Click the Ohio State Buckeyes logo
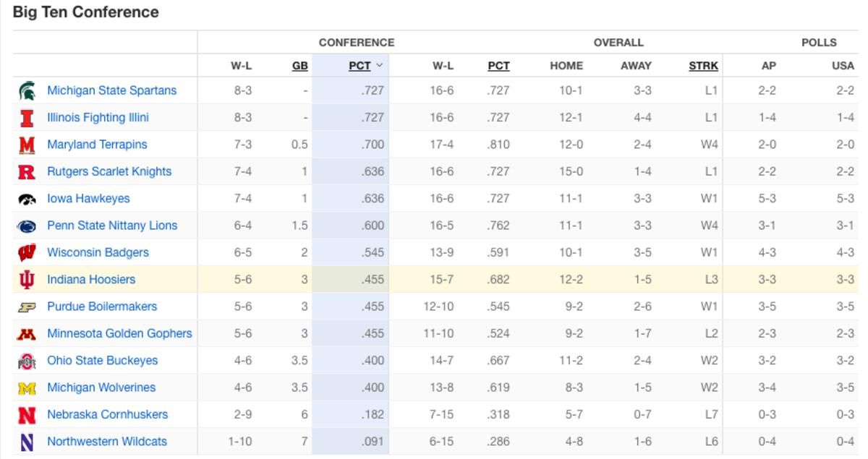The width and height of the screenshot is (868, 459). click(x=27, y=361)
